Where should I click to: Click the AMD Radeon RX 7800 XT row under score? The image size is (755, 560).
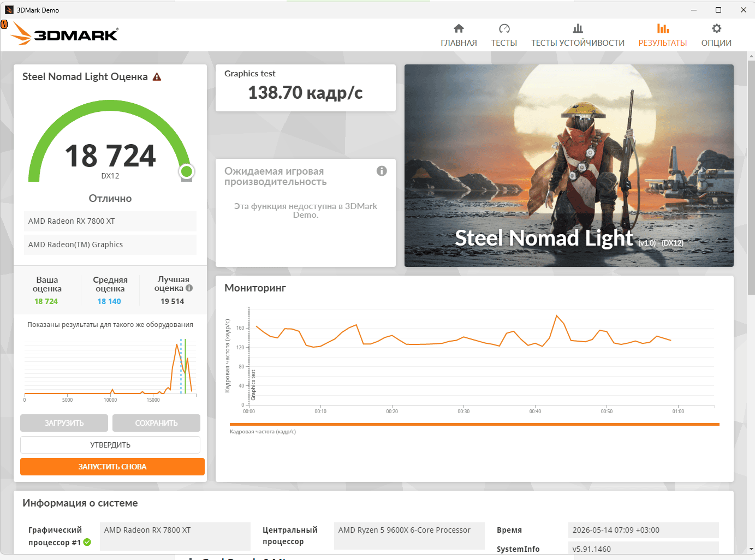click(110, 221)
